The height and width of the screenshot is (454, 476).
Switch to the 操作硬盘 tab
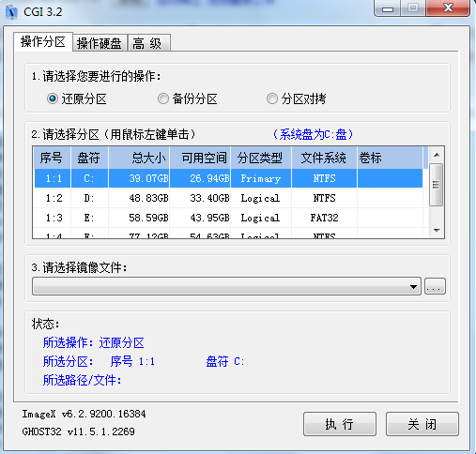pyautogui.click(x=100, y=43)
